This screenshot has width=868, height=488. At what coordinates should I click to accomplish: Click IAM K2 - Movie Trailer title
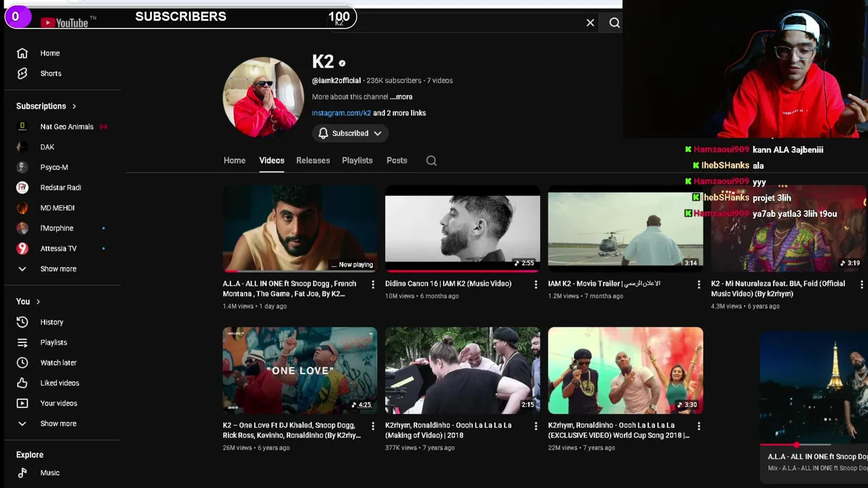tap(604, 283)
